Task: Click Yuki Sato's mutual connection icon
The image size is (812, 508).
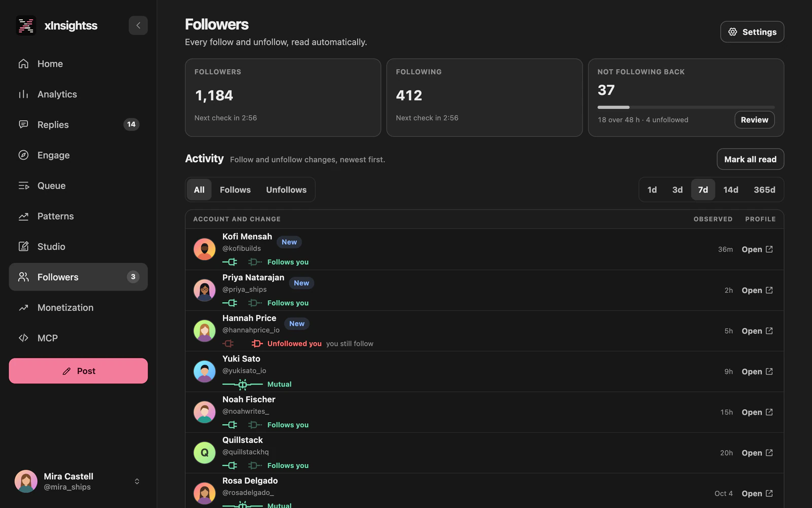Action: coord(243,384)
